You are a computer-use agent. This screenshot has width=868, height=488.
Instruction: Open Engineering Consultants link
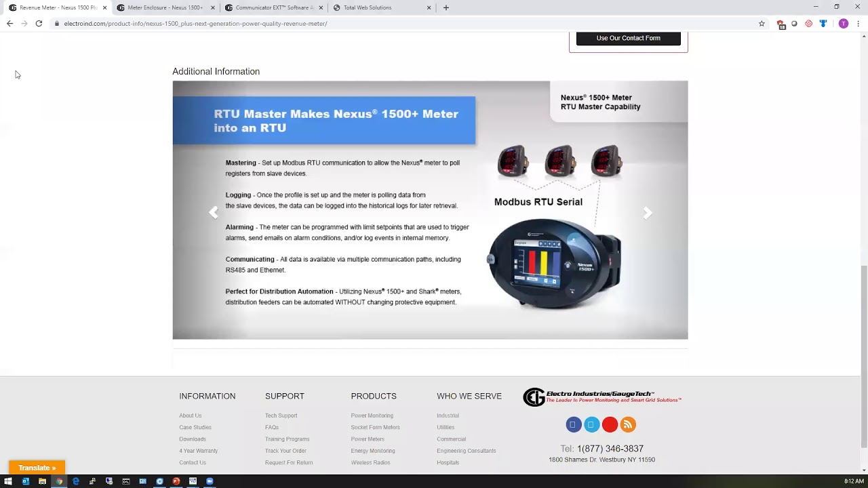tap(467, 451)
